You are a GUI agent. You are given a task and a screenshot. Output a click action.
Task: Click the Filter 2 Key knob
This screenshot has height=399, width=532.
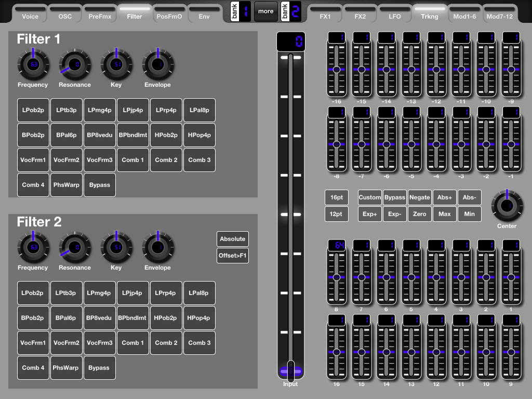pyautogui.click(x=116, y=247)
